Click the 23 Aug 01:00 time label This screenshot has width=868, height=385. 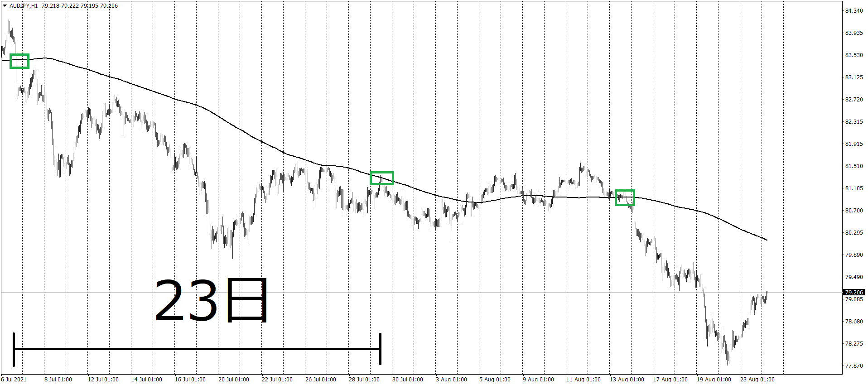click(757, 380)
